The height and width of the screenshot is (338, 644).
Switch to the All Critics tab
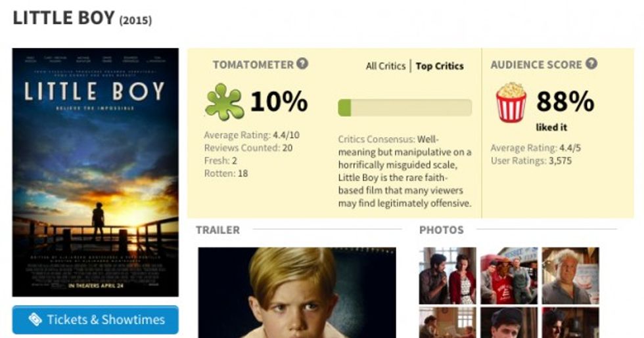386,66
